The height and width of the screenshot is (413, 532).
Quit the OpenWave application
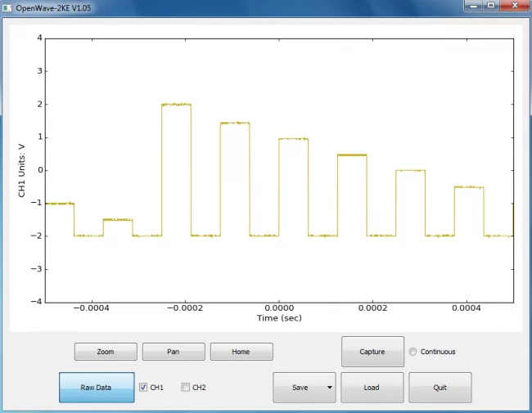(440, 388)
